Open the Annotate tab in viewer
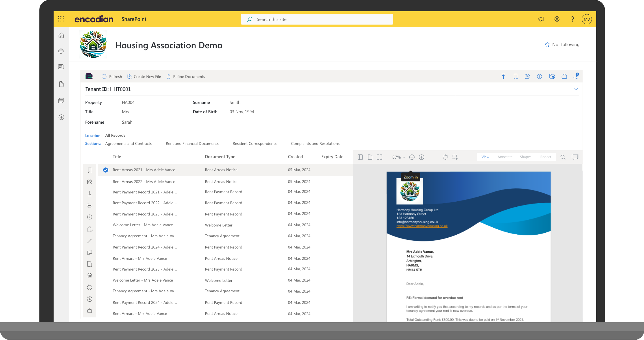Viewport: 644px width, 340px height. coord(505,157)
